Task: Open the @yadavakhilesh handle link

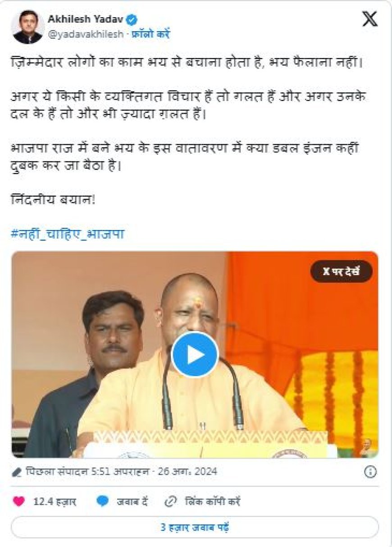Action: pyautogui.click(x=86, y=34)
